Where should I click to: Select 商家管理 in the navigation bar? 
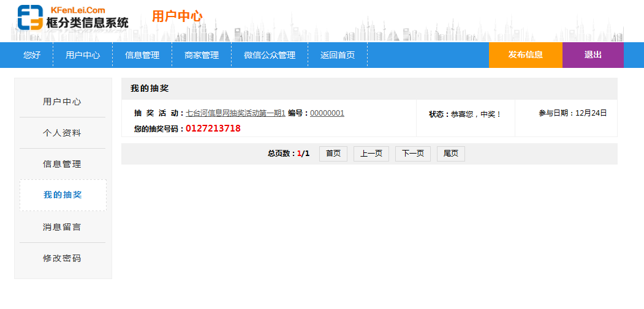click(202, 55)
